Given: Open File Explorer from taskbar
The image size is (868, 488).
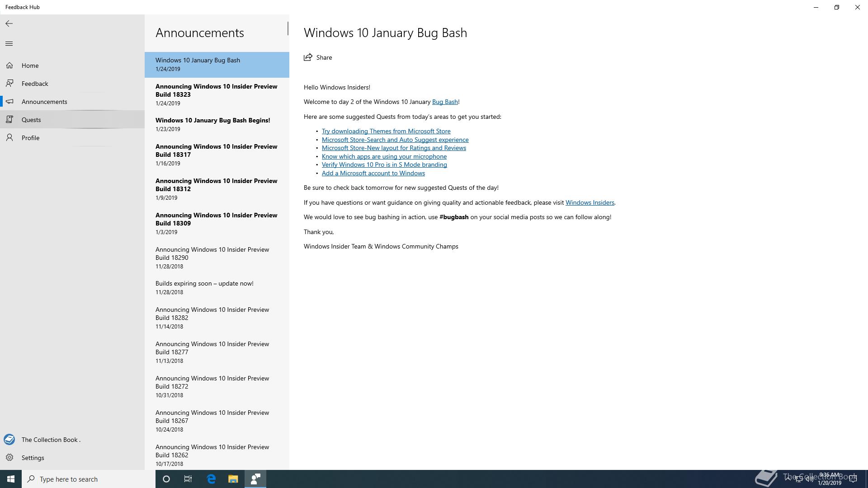Looking at the screenshot, I should pyautogui.click(x=233, y=479).
